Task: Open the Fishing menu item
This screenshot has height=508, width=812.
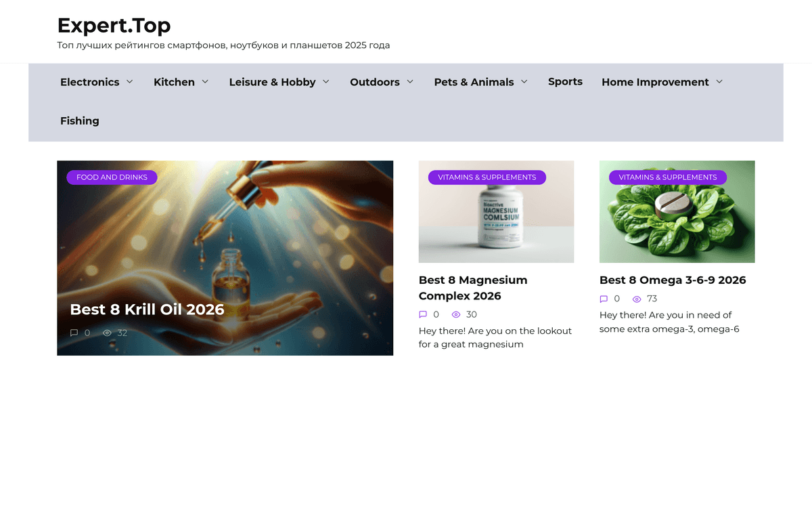Action: [79, 121]
